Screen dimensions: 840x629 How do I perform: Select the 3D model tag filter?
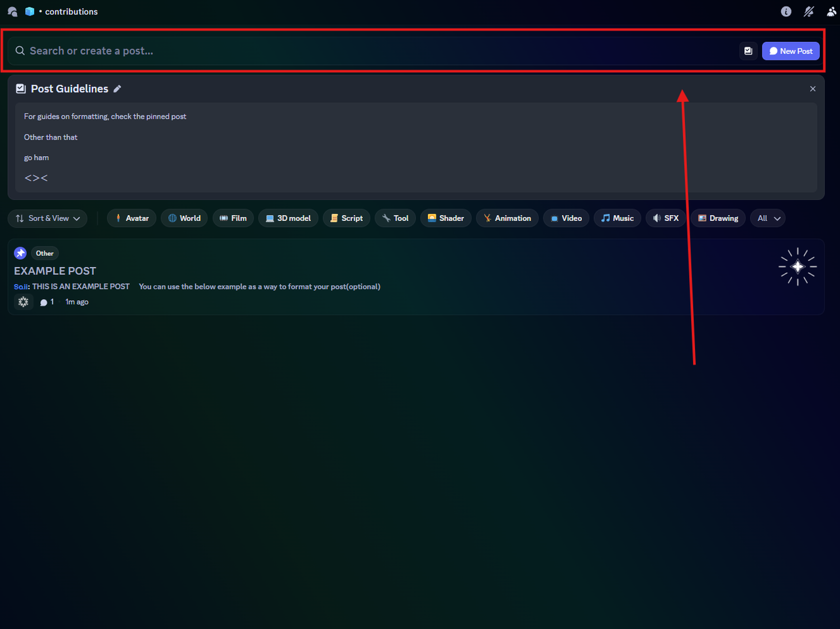(289, 218)
